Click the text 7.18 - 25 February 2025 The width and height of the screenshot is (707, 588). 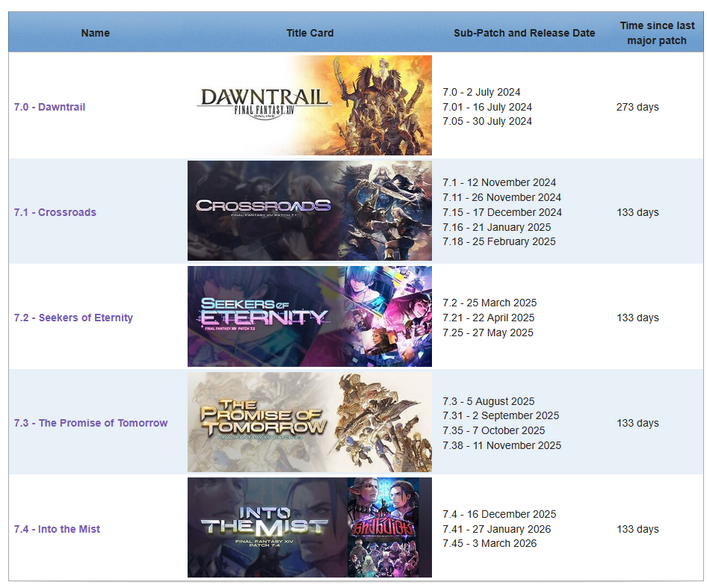pos(499,241)
